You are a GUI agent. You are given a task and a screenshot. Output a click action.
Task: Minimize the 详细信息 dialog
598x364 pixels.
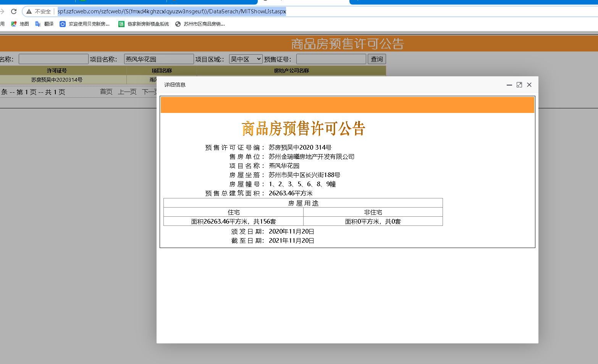[x=509, y=85]
